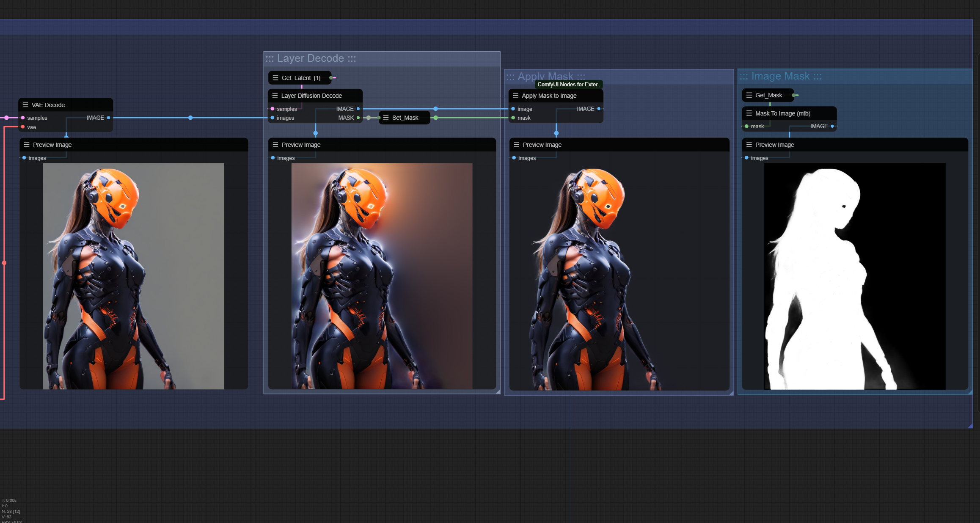Toggle collapse on Layer Decode's Preview Image node
The image size is (980, 523).
tap(275, 144)
